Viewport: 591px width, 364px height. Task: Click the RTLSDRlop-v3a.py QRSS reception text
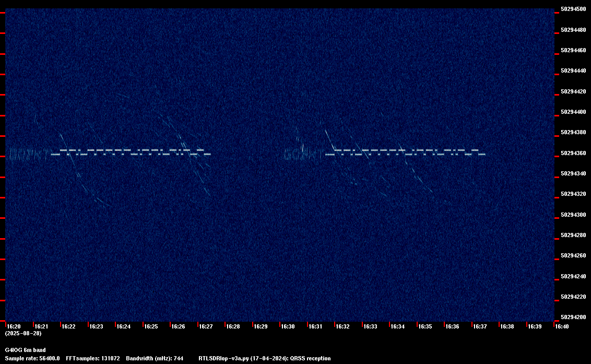(x=265, y=358)
